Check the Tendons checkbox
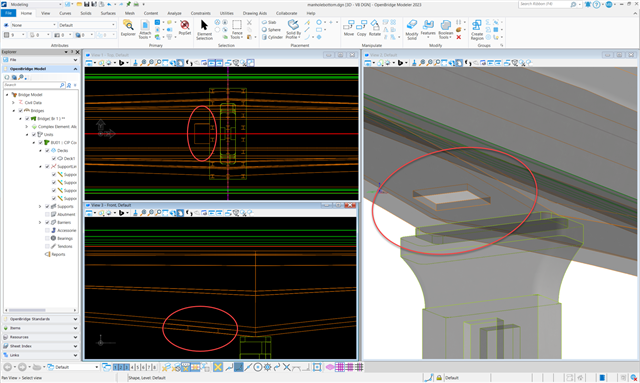This screenshot has height=383, width=640. [x=47, y=246]
